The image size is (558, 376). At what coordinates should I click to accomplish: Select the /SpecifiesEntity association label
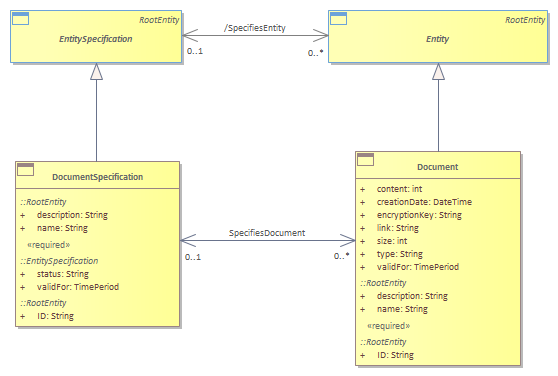(x=255, y=28)
